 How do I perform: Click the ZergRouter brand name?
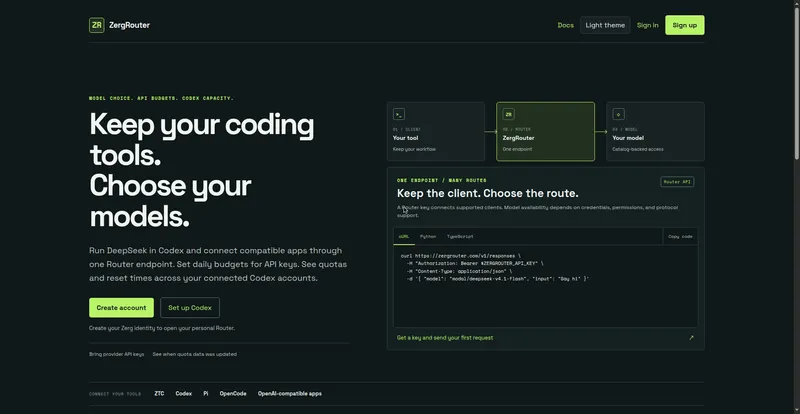click(x=129, y=25)
